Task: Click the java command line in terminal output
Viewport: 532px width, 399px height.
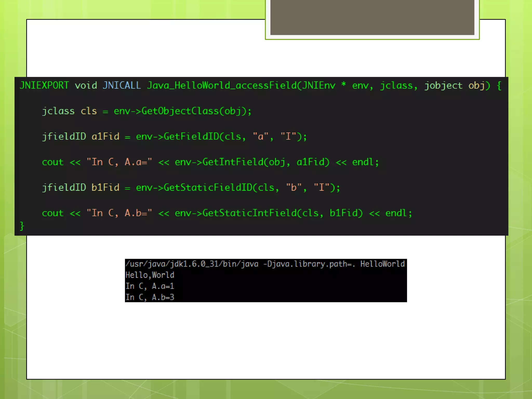Action: point(265,264)
